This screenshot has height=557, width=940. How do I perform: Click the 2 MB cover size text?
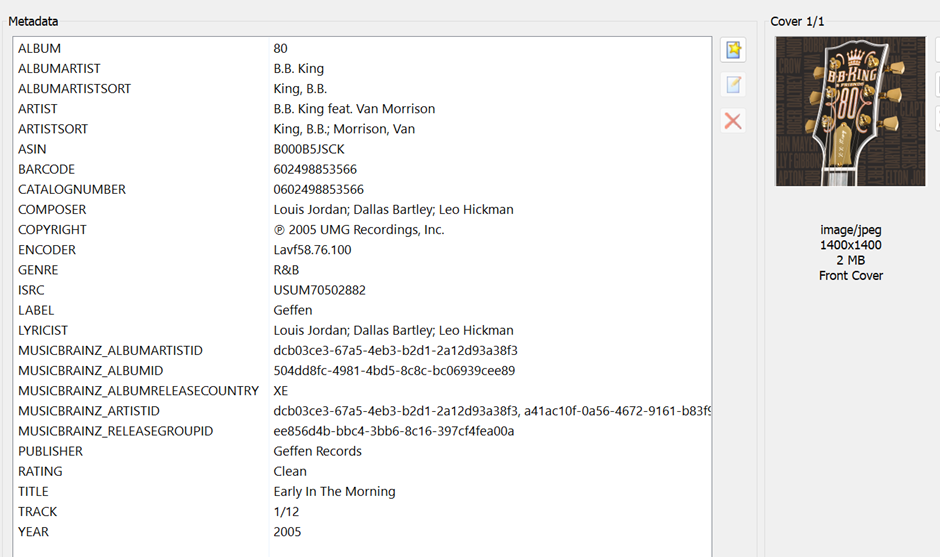[851, 260]
